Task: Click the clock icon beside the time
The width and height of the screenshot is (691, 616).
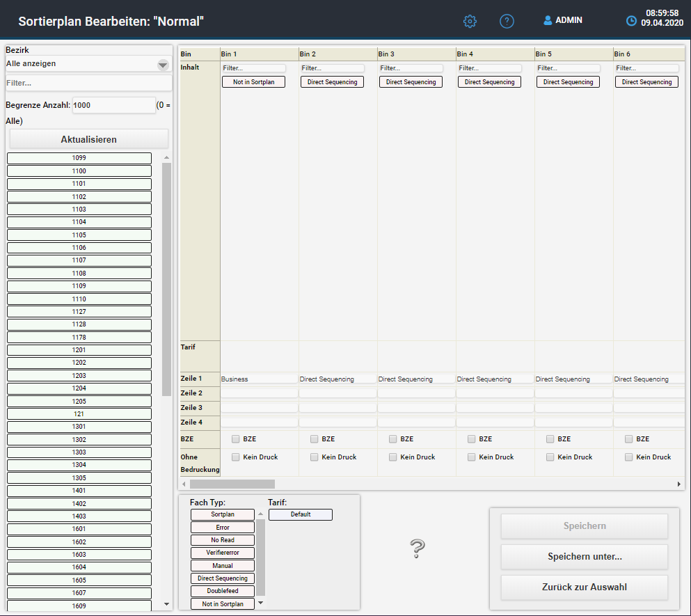Action: [631, 21]
